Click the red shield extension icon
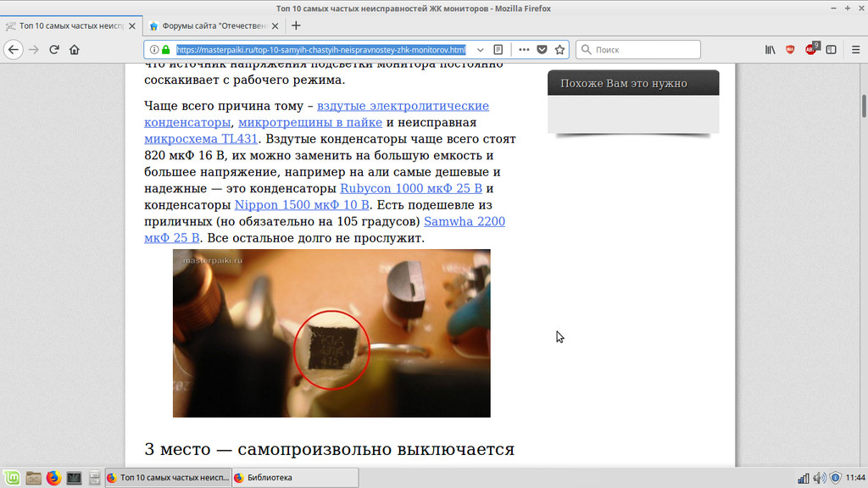868x488 pixels. (790, 50)
